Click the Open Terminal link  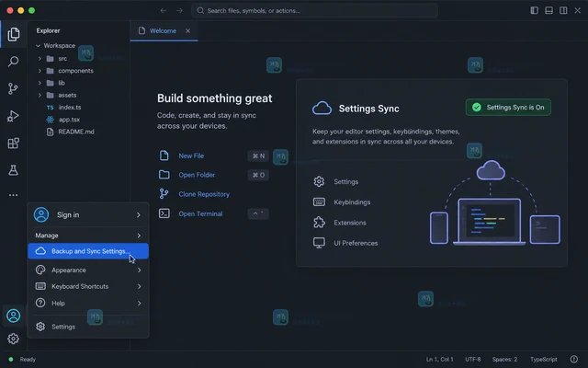pyautogui.click(x=200, y=213)
